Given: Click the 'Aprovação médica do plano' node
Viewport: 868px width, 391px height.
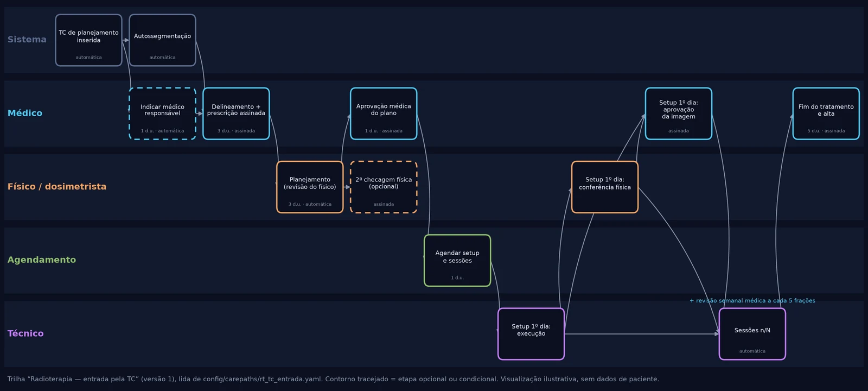Looking at the screenshot, I should pyautogui.click(x=384, y=113).
